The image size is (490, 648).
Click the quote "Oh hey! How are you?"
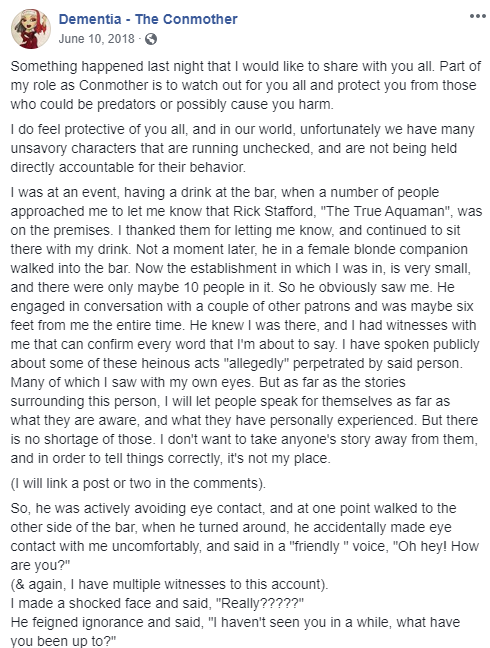[245, 556]
